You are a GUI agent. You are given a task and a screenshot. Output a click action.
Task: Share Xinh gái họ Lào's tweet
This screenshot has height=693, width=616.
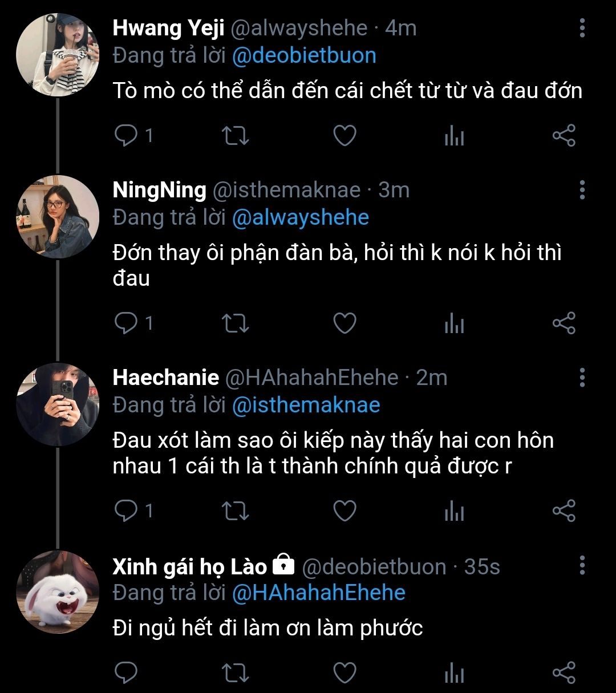pyautogui.click(x=564, y=673)
